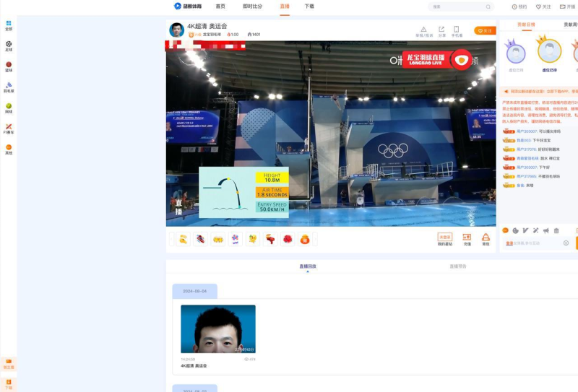Switch to the 即时比分 tab

point(253,6)
